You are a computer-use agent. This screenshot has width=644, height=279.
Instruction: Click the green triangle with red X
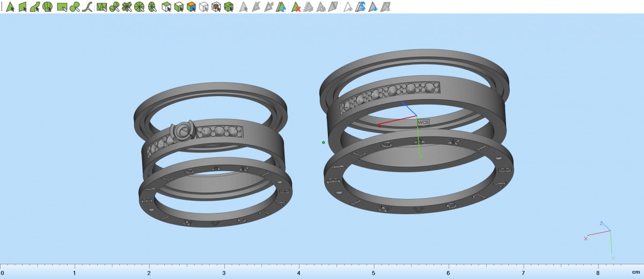pyautogui.click(x=296, y=7)
